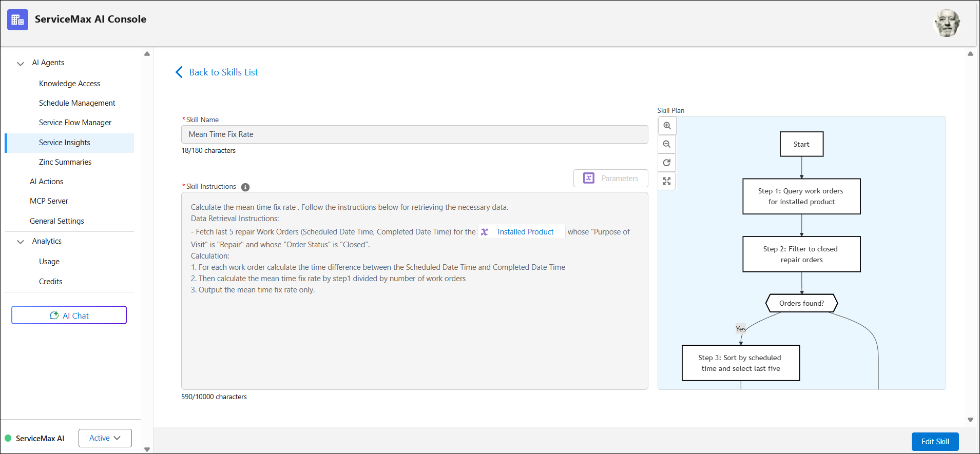Click the Installed Product variable icon

point(485,232)
